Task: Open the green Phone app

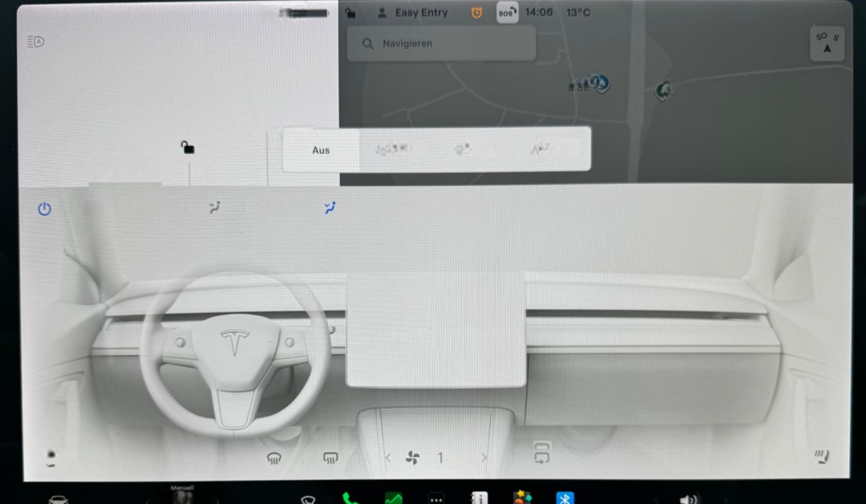Action: (x=350, y=498)
